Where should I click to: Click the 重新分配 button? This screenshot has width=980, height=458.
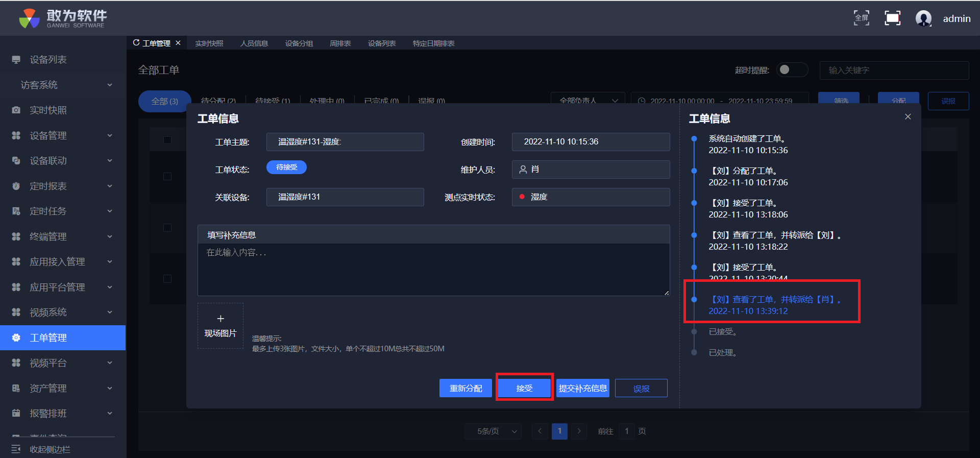pos(465,388)
